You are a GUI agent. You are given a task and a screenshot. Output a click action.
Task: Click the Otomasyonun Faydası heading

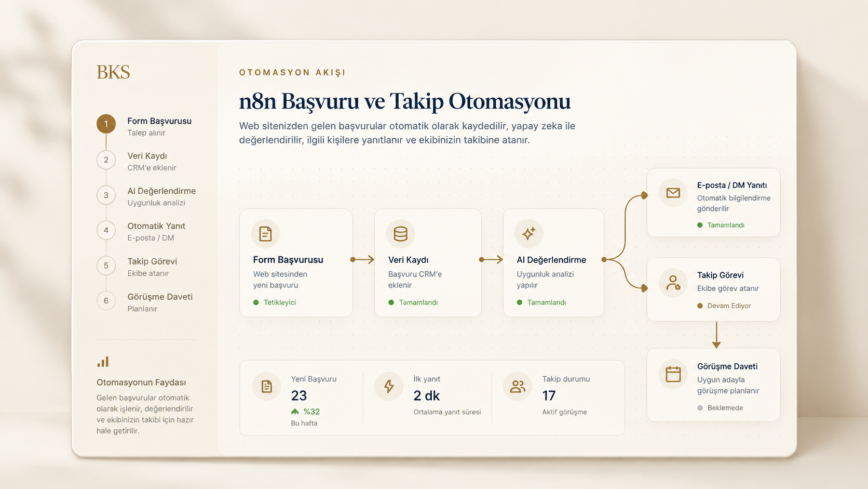pyautogui.click(x=141, y=382)
